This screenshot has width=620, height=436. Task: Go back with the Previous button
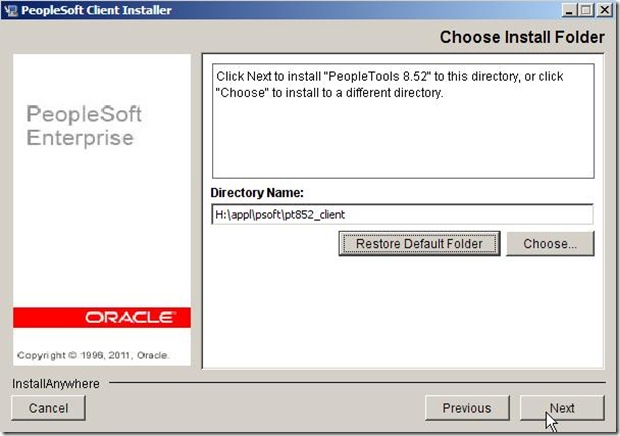click(x=467, y=408)
